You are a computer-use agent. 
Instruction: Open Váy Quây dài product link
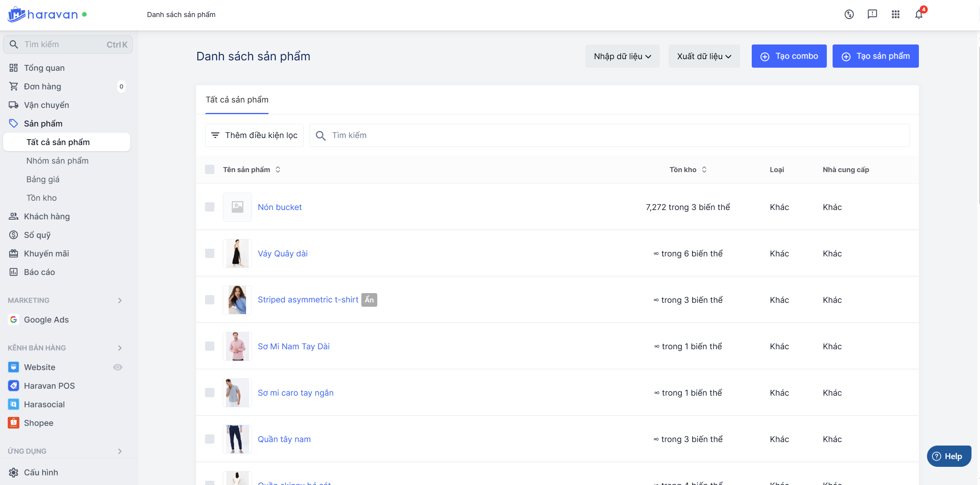[x=282, y=253]
